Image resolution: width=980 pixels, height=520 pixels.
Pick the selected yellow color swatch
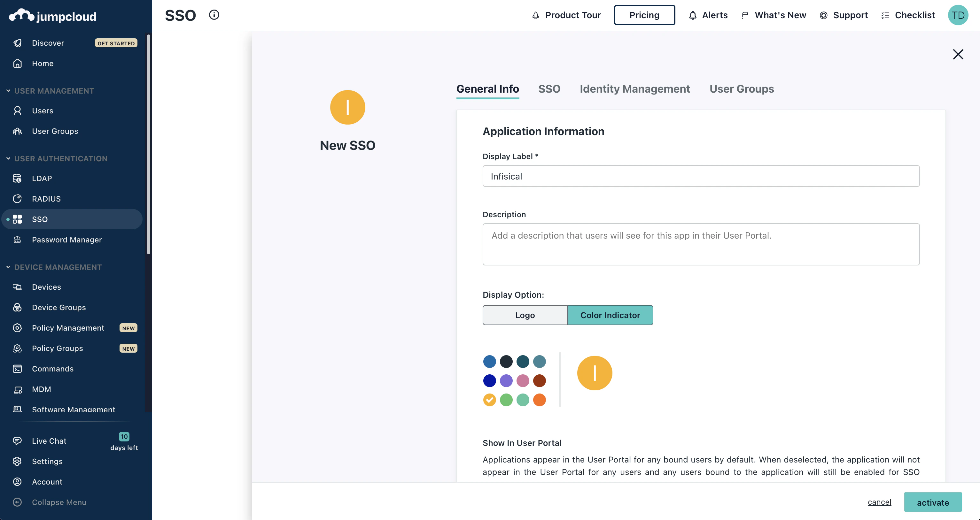point(490,400)
